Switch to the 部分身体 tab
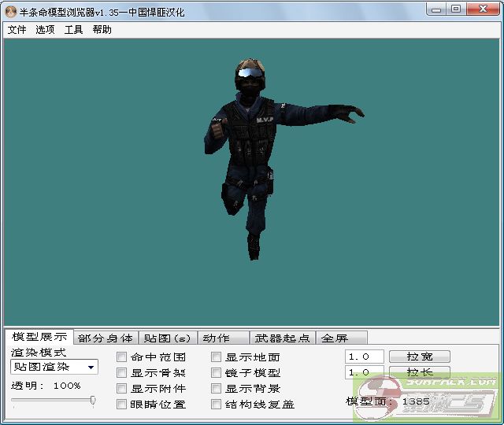This screenshot has width=504, height=425. (x=106, y=338)
